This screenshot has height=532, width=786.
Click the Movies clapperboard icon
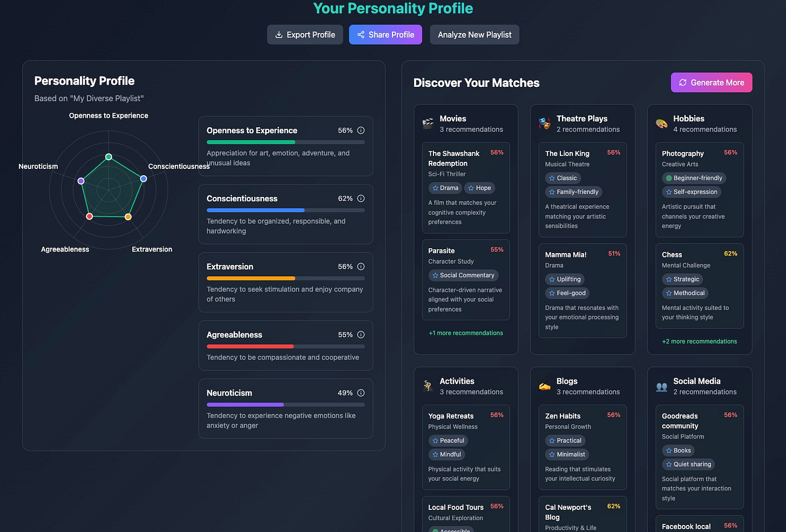coord(428,124)
